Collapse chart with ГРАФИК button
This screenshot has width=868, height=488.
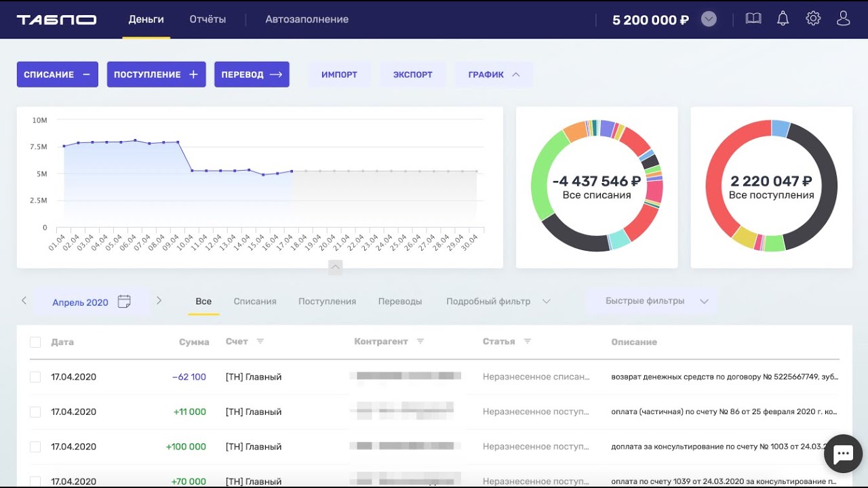coord(494,75)
